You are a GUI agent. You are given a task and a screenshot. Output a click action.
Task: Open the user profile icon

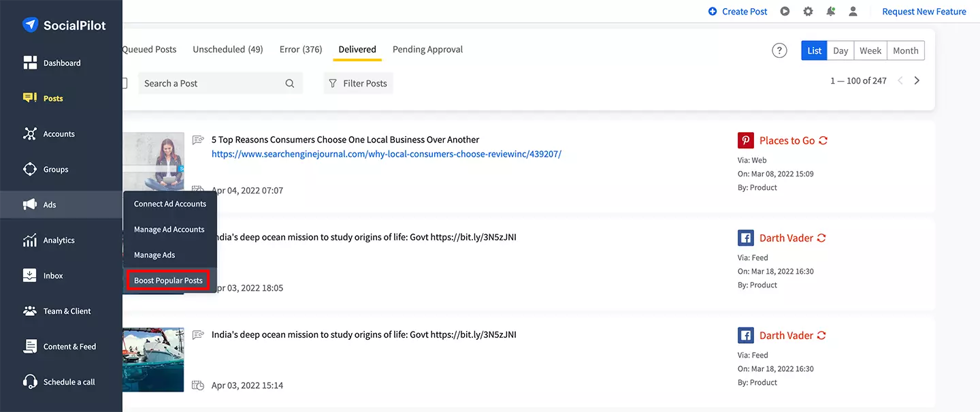click(x=853, y=12)
